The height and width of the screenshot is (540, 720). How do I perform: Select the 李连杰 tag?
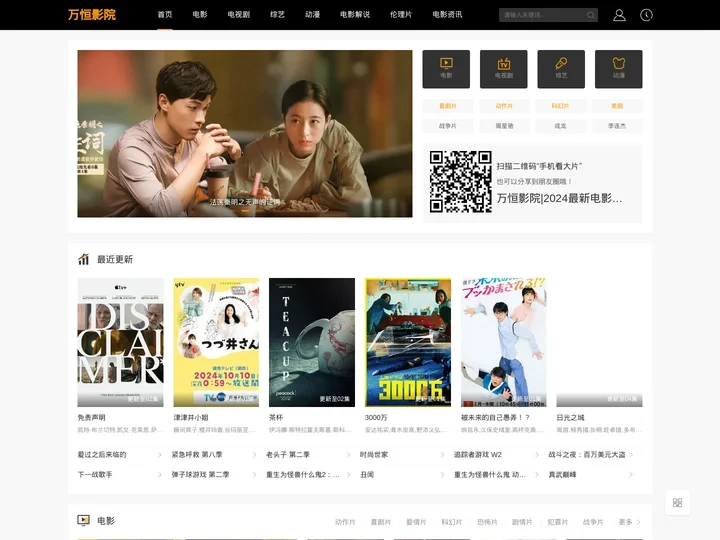[x=617, y=126]
